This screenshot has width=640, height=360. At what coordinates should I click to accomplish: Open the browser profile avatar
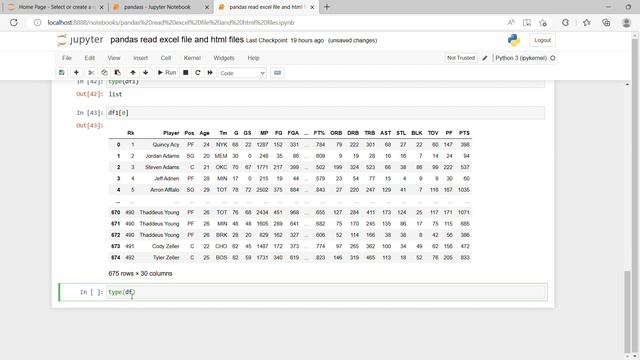pos(627,22)
